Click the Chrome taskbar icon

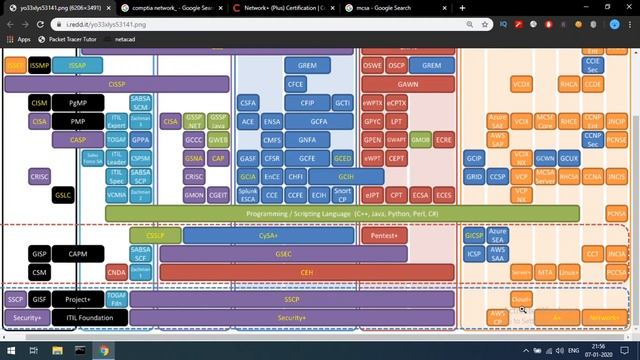pyautogui.click(x=104, y=350)
